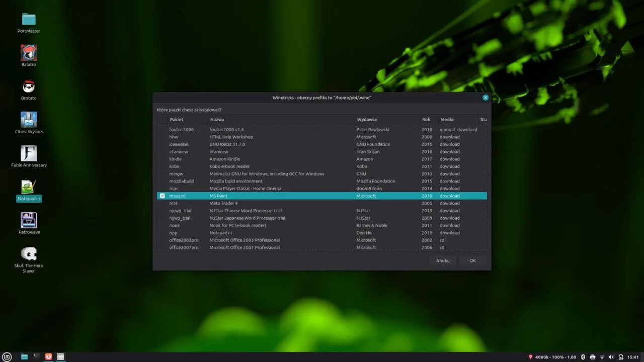Select the foobar2000 package row
This screenshot has width=644, height=362.
[322, 130]
